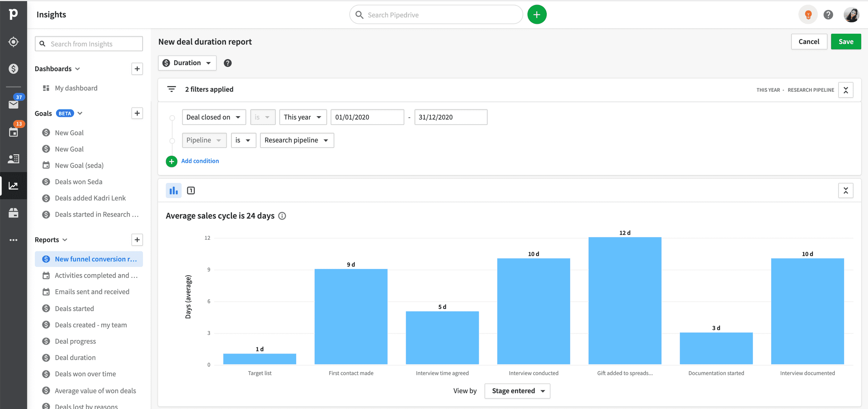Click the filters funnel icon
The image size is (868, 409).
[x=171, y=89]
